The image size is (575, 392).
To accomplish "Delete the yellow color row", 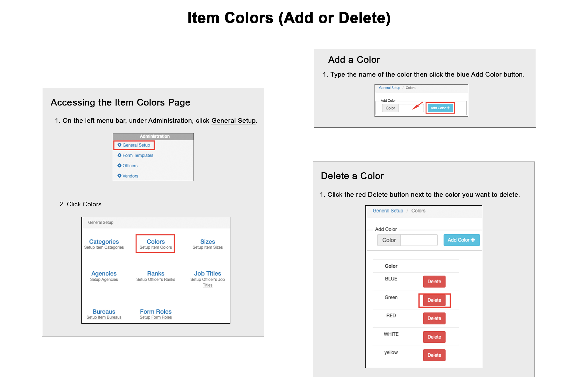I will pos(434,355).
